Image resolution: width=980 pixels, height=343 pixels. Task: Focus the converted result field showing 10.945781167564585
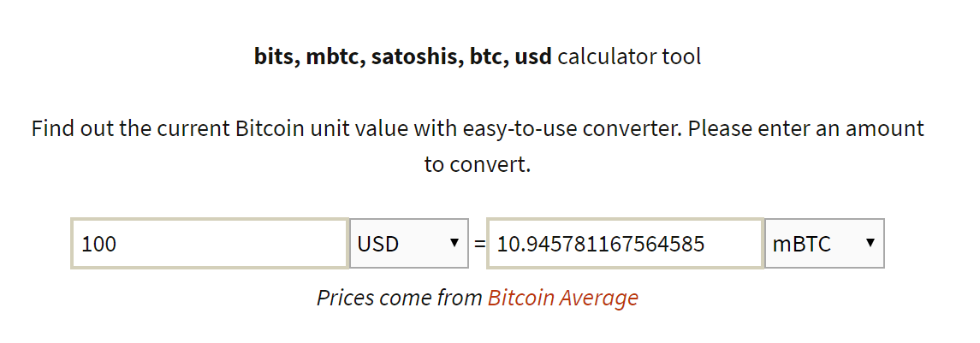(625, 243)
